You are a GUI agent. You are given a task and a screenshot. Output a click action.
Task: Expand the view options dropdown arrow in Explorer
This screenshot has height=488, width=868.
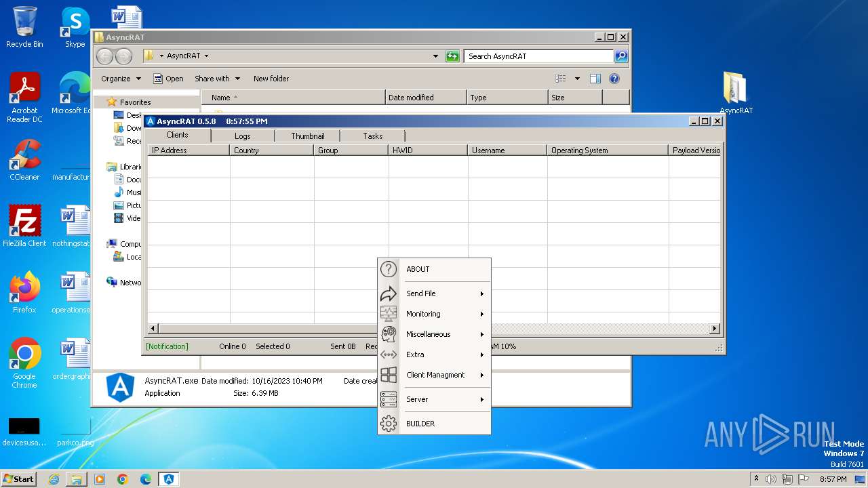click(577, 79)
